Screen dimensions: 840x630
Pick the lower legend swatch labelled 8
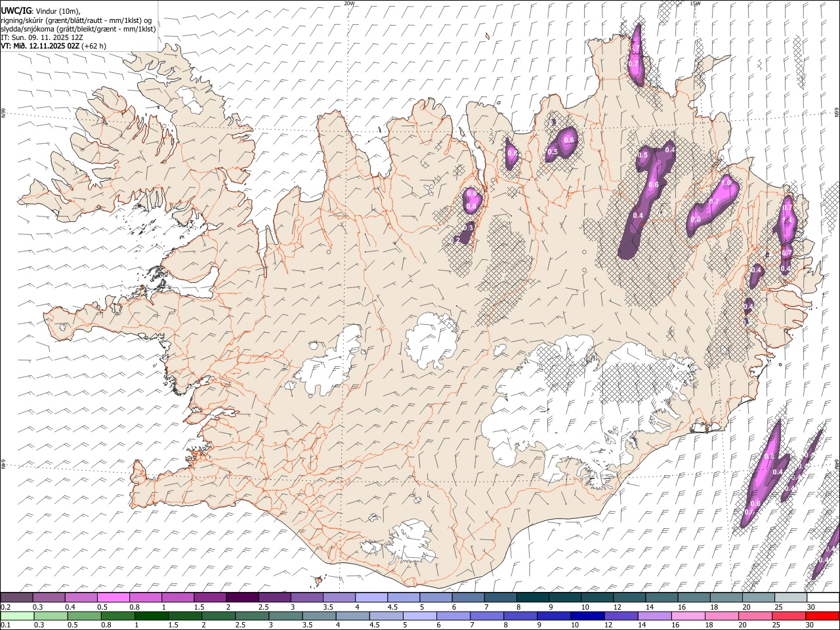point(520,616)
